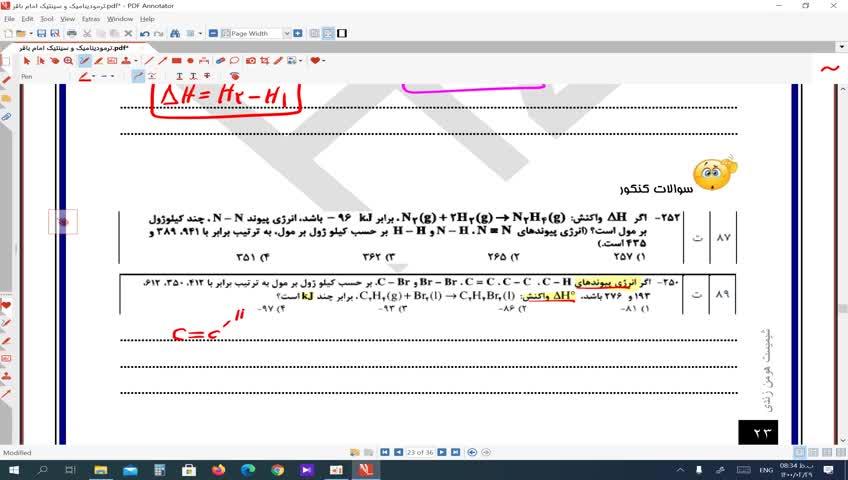
Task: Open Firefox from the Windows taskbar
Action: (x=220, y=469)
